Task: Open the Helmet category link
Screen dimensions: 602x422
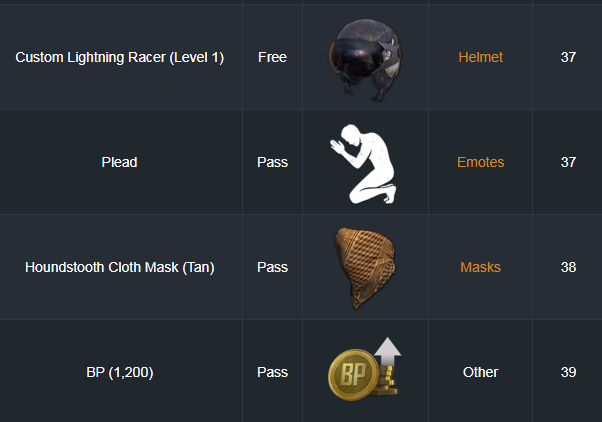Action: pyautogui.click(x=480, y=57)
